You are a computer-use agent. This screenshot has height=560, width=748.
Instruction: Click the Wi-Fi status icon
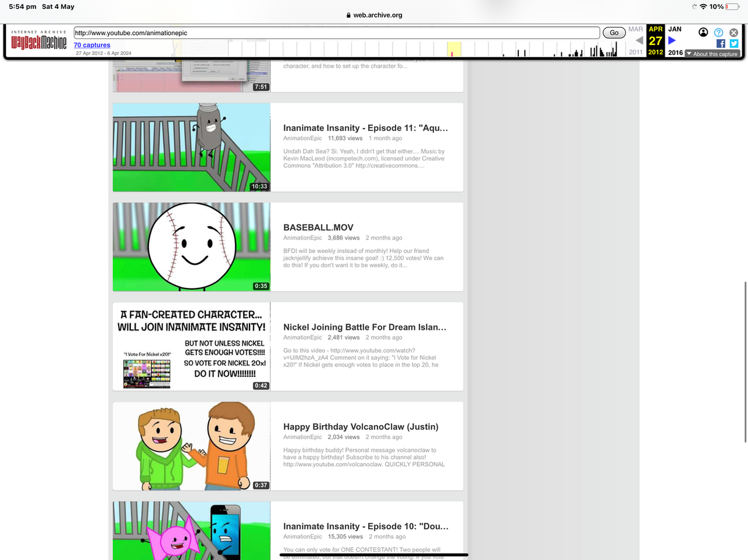click(x=704, y=6)
